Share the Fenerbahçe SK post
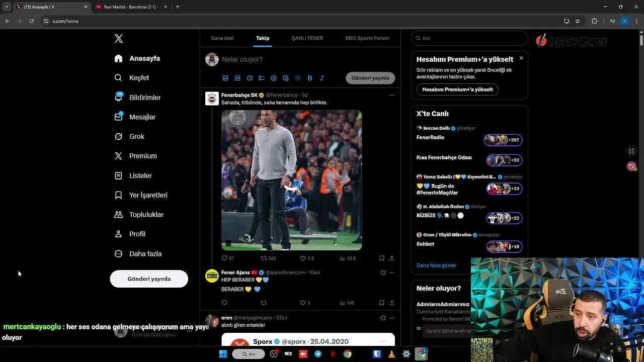 (x=392, y=258)
